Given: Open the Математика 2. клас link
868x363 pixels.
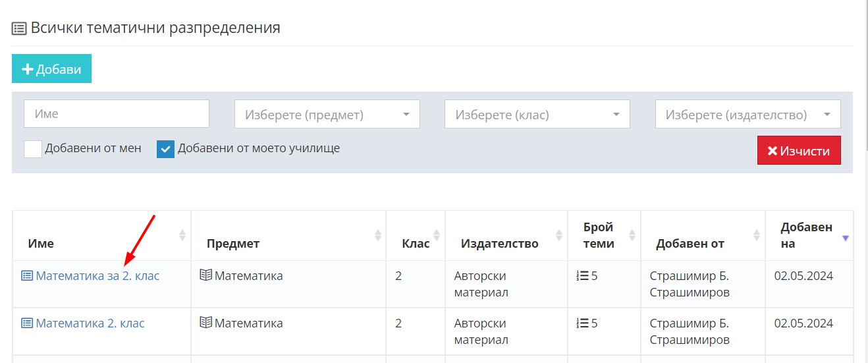Looking at the screenshot, I should click(x=90, y=323).
